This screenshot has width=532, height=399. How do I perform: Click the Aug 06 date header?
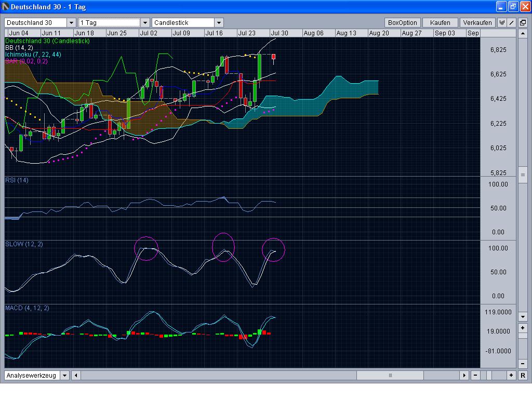click(313, 33)
